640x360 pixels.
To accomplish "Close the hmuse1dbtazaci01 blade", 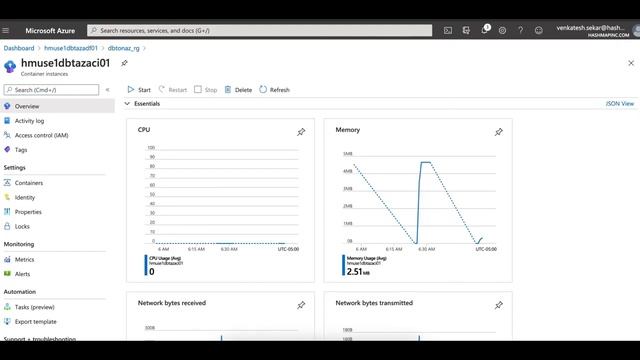I will tap(631, 63).
